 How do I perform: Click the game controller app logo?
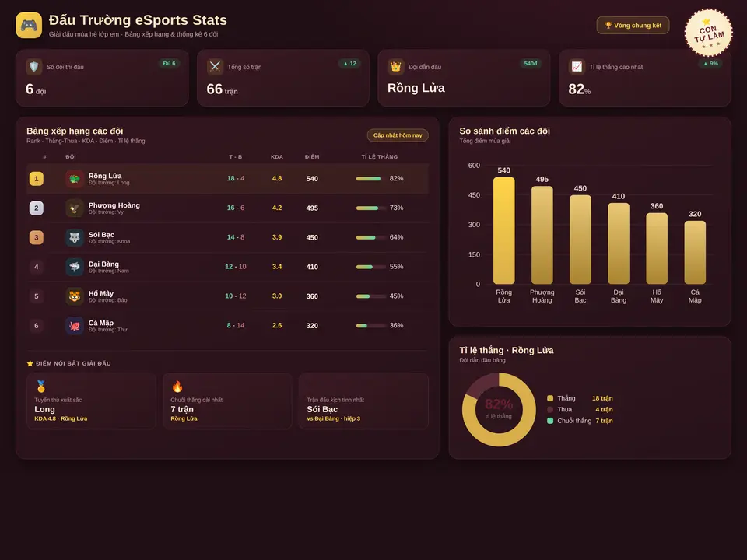coord(29,25)
